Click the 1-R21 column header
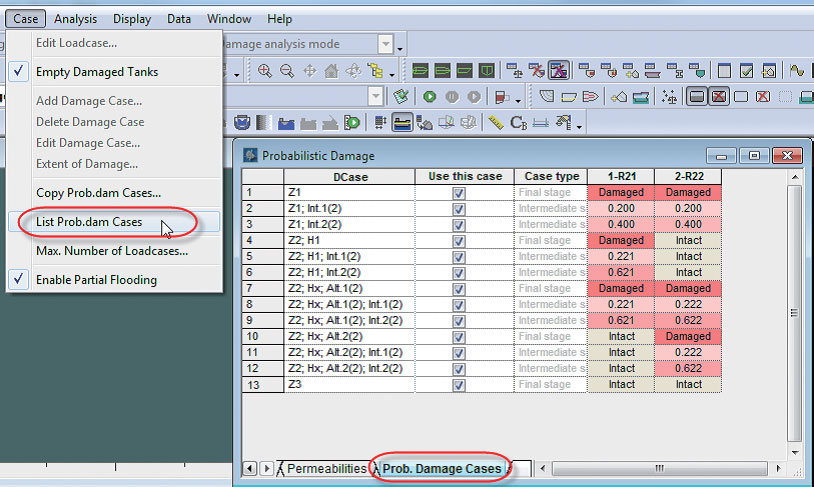The width and height of the screenshot is (814, 487). tap(621, 177)
